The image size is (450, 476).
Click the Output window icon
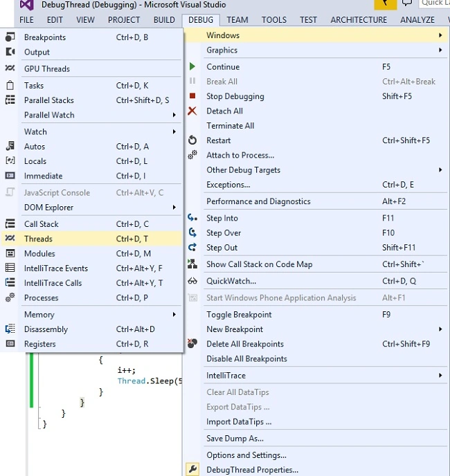(x=10, y=52)
